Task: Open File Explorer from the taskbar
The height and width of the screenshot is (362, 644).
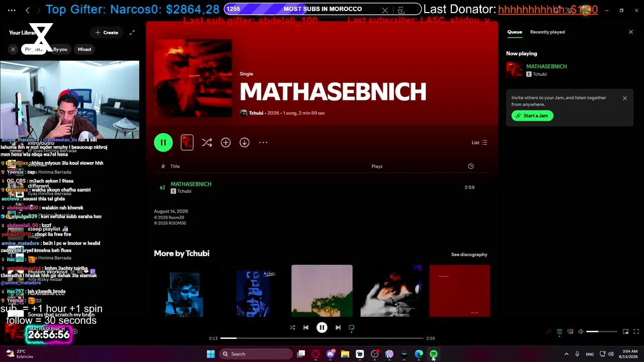Action: tap(345, 354)
